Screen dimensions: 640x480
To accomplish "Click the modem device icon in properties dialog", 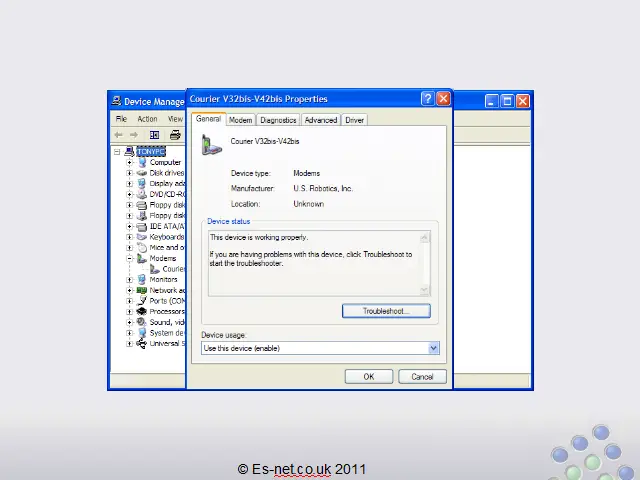I will (x=211, y=144).
